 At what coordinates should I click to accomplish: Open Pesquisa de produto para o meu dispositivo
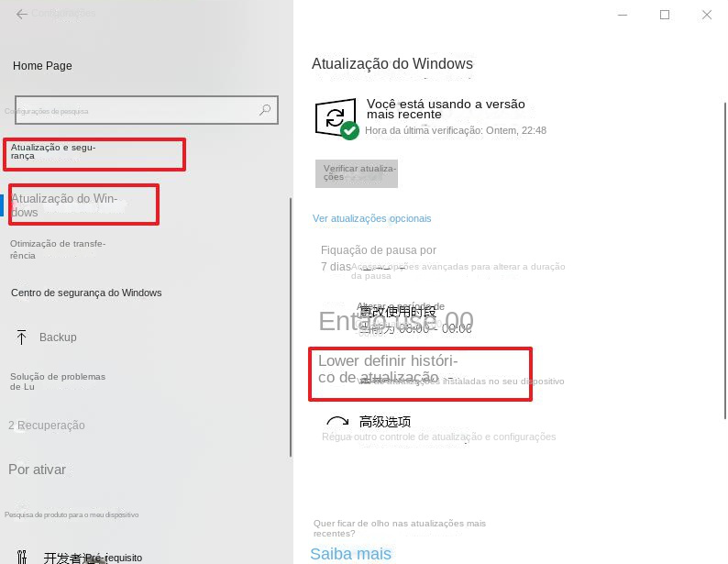pos(72,514)
